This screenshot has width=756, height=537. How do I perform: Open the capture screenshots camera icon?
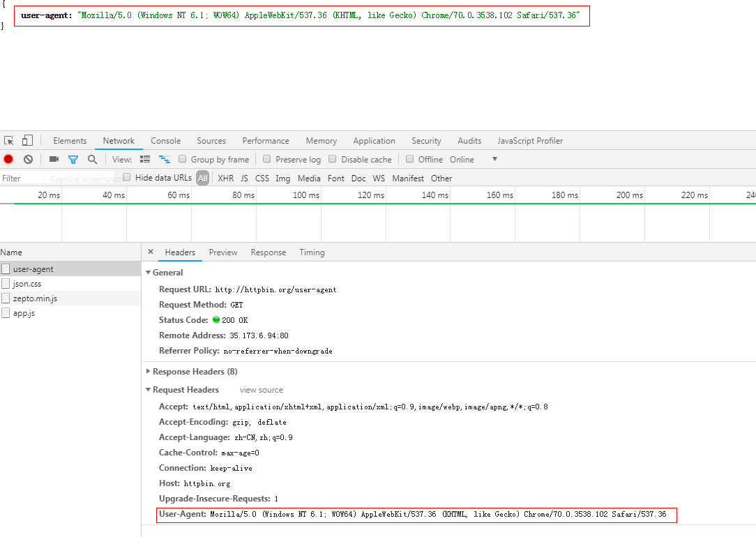(54, 159)
